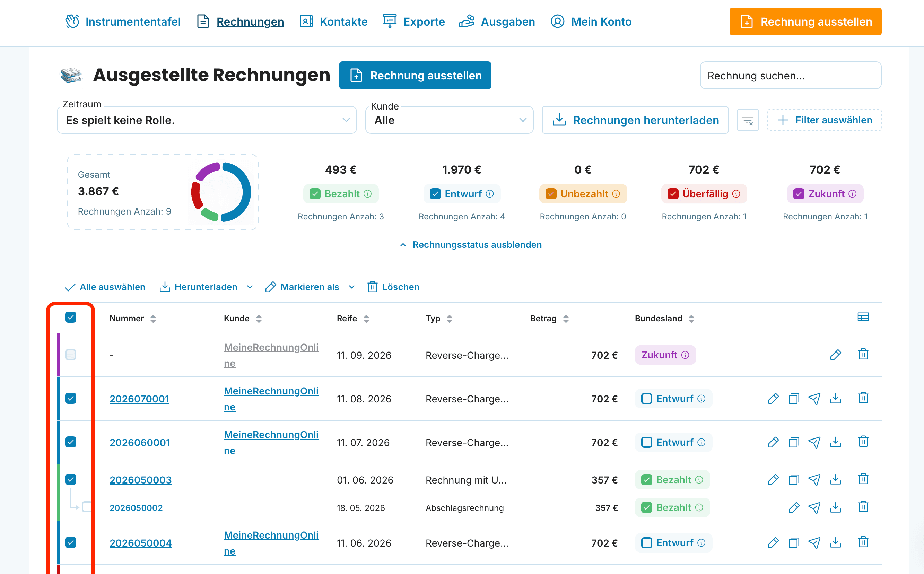Send invoice 2026070001 via paper plane icon
This screenshot has height=574, width=924.
(x=814, y=399)
